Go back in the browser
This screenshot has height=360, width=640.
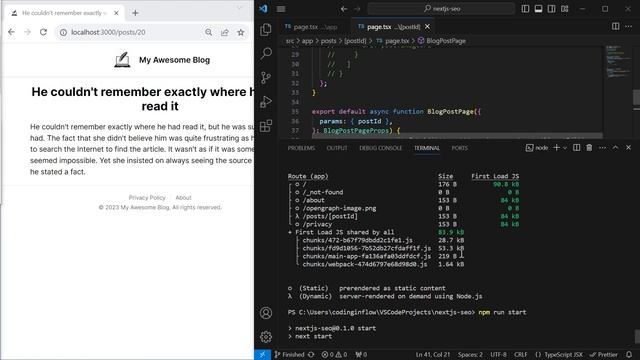coord(11,32)
